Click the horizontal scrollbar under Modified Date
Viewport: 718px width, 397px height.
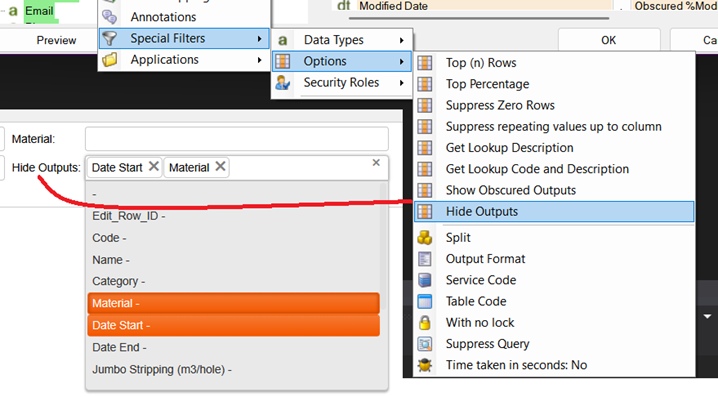(x=479, y=18)
